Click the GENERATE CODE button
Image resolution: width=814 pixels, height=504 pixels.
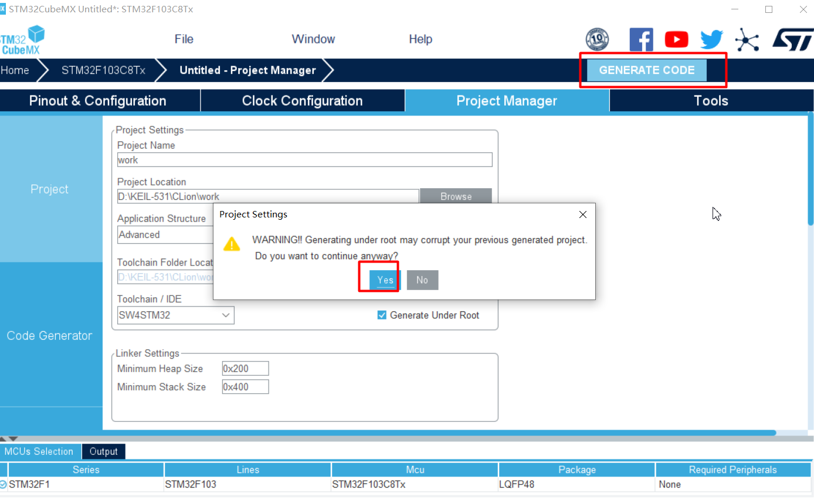pyautogui.click(x=647, y=70)
